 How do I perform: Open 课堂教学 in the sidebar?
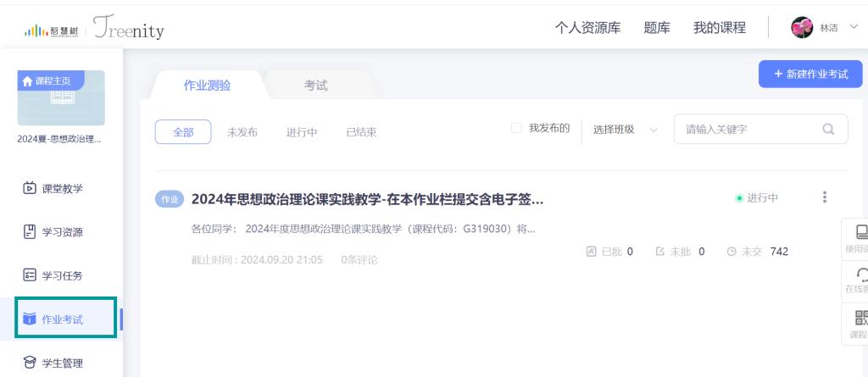[x=53, y=188]
